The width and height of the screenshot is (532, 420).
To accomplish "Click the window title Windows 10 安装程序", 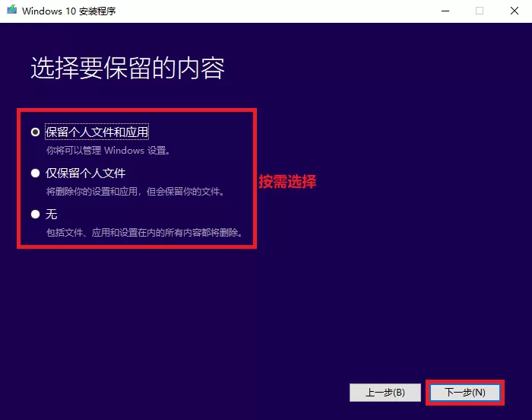I will (69, 11).
